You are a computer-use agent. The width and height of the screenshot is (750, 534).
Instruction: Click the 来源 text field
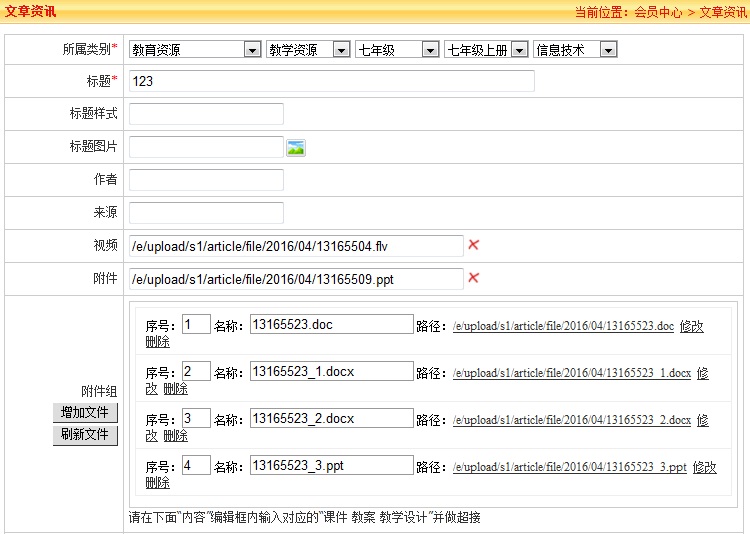pos(206,213)
